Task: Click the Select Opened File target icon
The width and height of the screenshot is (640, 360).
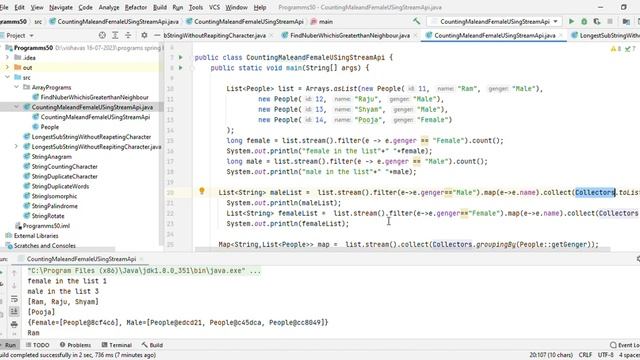Action: pos(102,36)
